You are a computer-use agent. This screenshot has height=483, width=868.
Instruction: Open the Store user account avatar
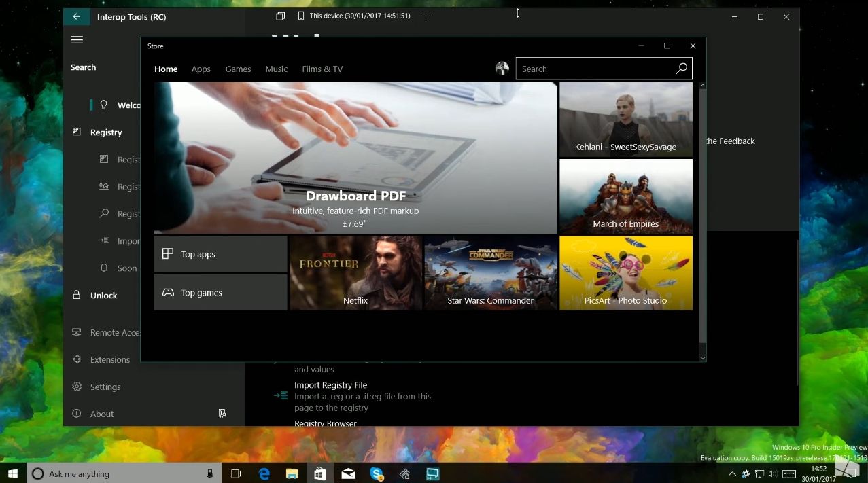pos(502,69)
